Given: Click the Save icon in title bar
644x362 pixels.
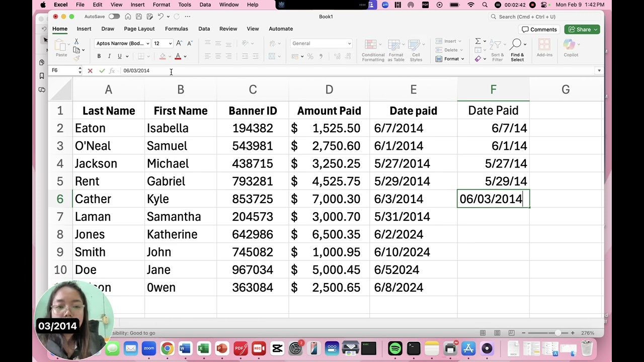Looking at the screenshot, I should tap(138, 17).
